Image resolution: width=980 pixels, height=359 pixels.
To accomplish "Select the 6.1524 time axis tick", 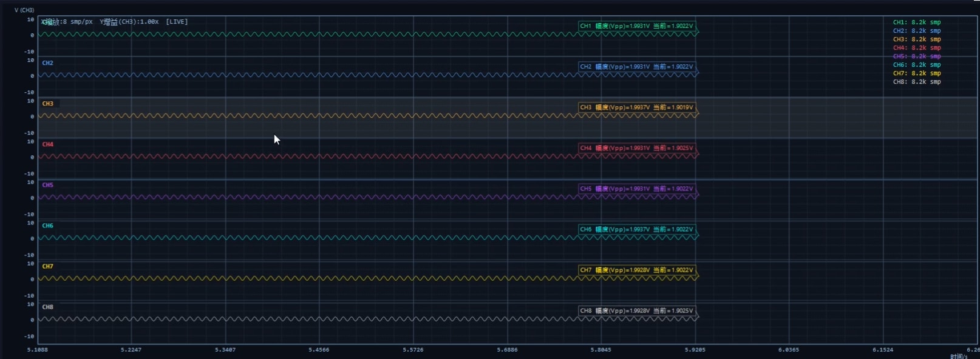I will click(x=883, y=350).
